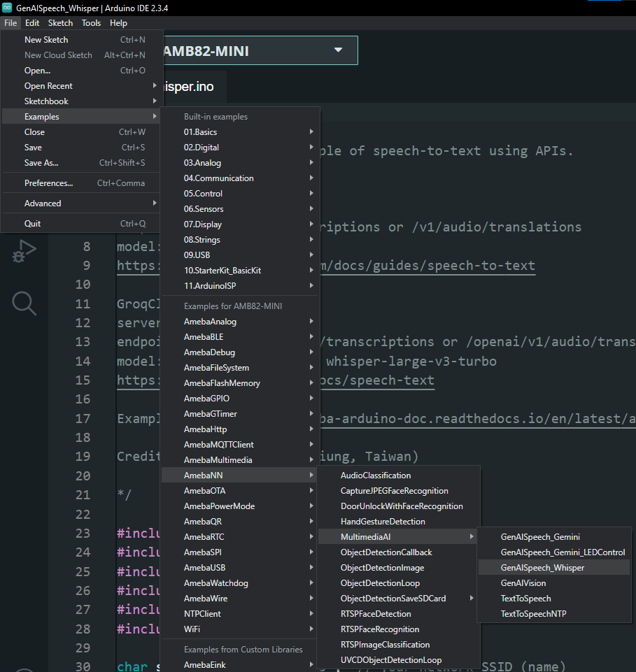
Task: Close the File menu
Action: [x=10, y=23]
